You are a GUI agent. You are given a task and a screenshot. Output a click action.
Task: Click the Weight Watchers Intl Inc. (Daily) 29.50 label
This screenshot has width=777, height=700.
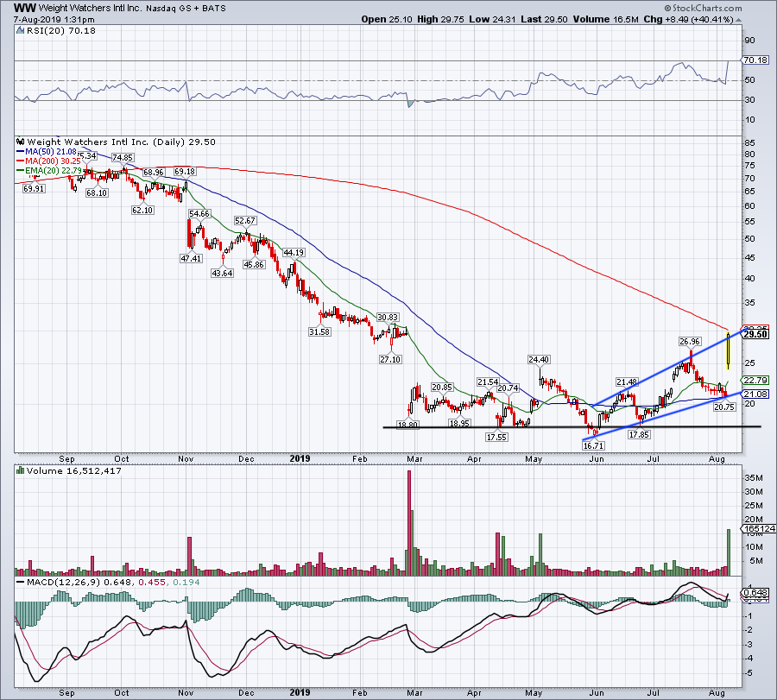[x=122, y=142]
